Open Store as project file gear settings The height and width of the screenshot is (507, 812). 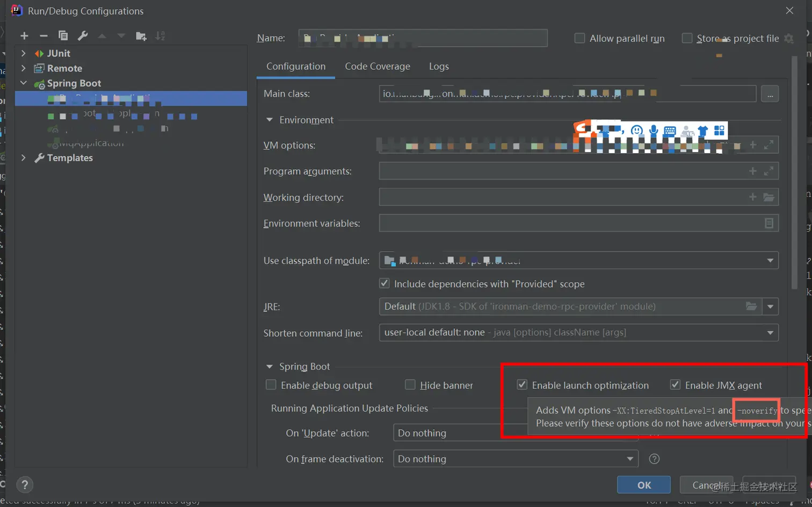click(789, 38)
